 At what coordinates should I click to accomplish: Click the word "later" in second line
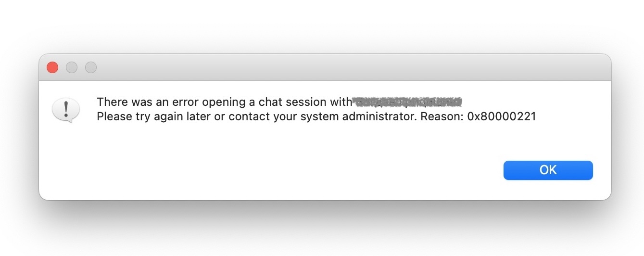(199, 116)
